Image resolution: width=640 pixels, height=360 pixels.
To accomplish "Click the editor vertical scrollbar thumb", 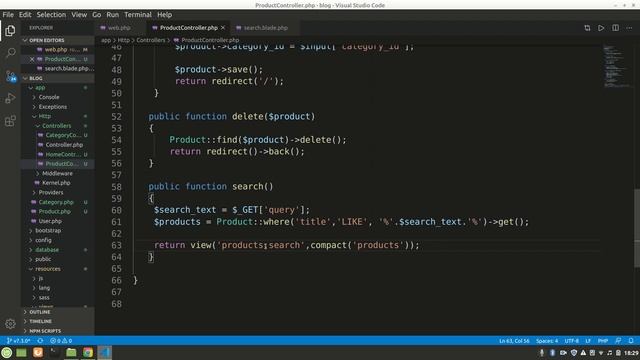I will [637, 228].
